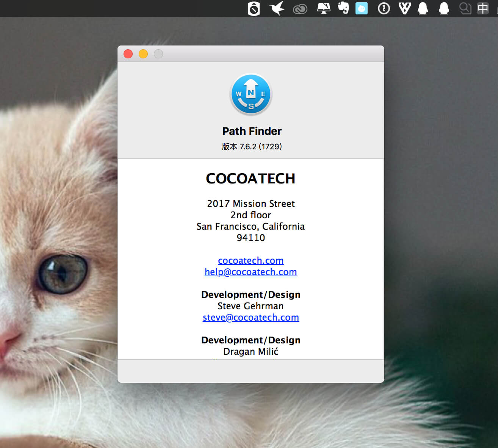Open the Creative Cloud menu bar icon

tap(300, 9)
